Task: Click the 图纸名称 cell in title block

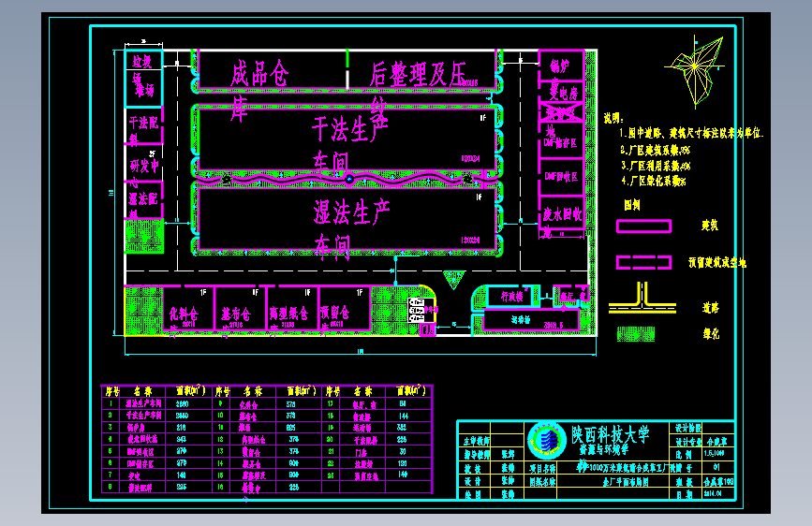Action: (x=542, y=482)
